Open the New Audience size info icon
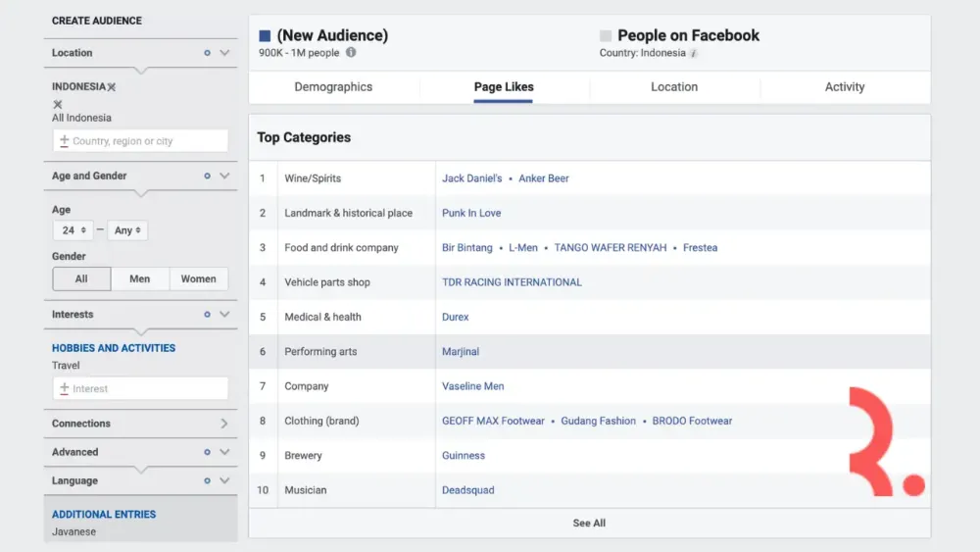Viewport: 980px width, 552px height. [351, 53]
